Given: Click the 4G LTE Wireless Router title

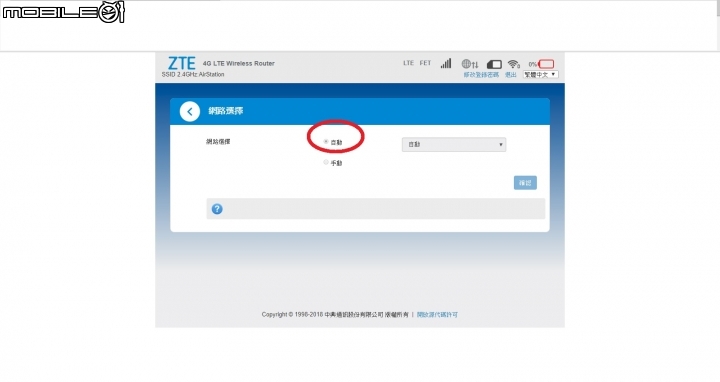Looking at the screenshot, I should pos(239,63).
